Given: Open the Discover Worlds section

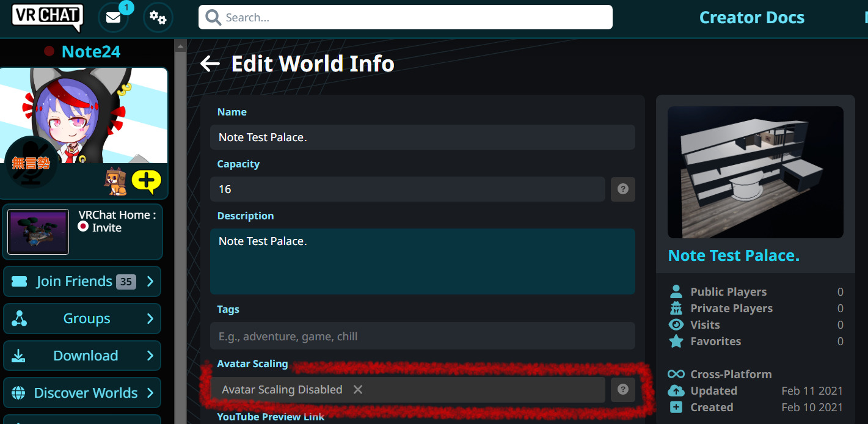Looking at the screenshot, I should tap(82, 393).
